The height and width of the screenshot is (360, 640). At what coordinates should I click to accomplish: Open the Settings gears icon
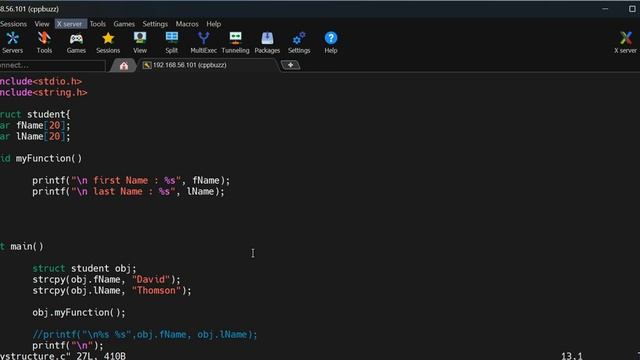pos(299,42)
